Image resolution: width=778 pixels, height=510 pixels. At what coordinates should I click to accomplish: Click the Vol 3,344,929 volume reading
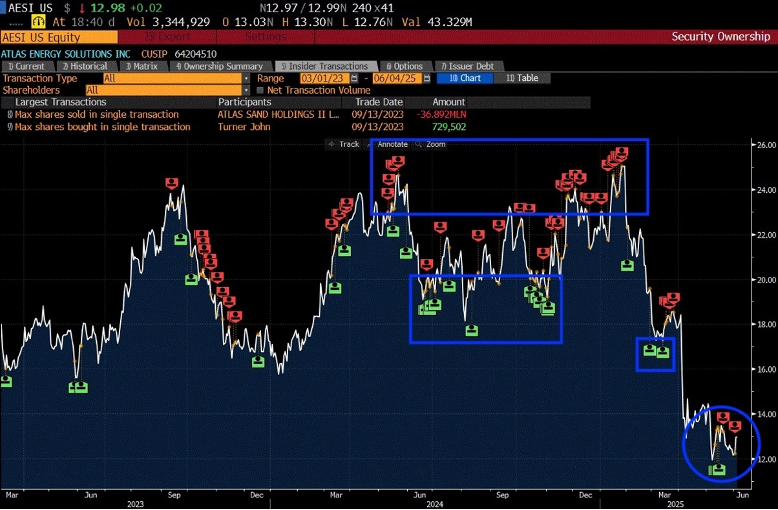tap(168, 22)
